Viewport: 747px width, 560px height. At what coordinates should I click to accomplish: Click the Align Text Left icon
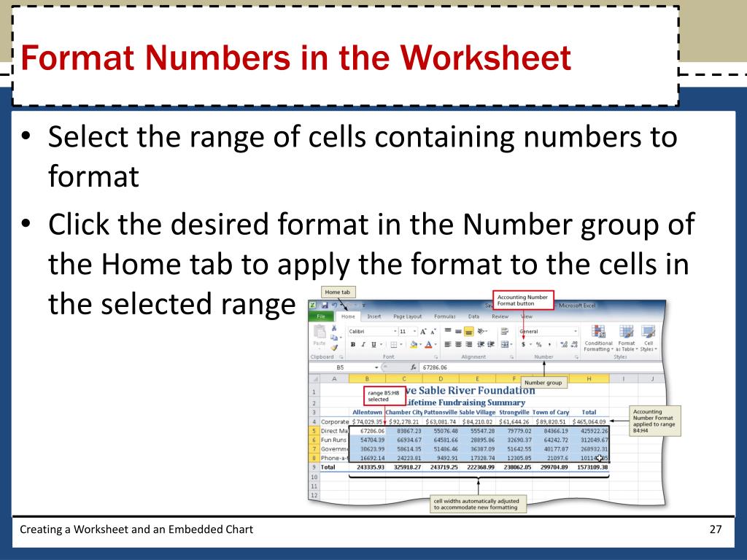tap(448, 344)
